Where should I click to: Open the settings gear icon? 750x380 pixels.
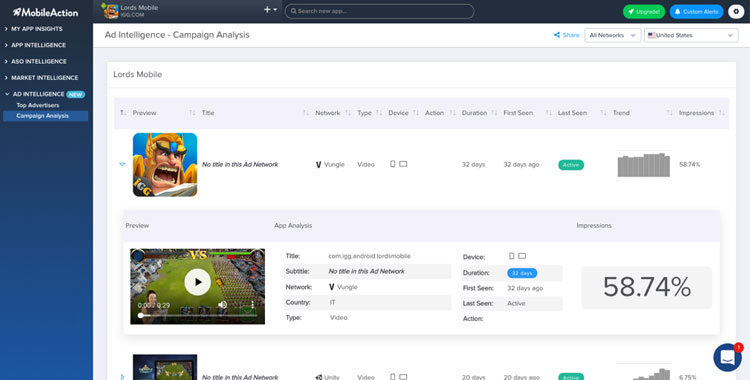(x=736, y=11)
